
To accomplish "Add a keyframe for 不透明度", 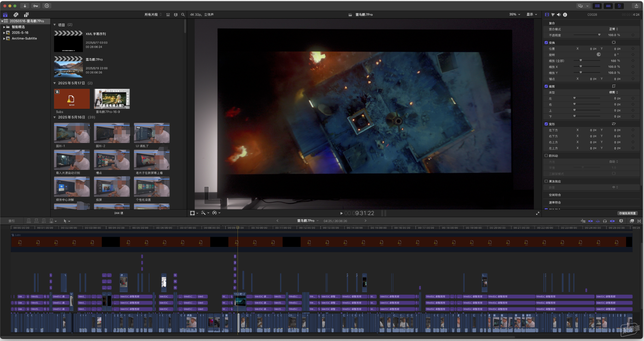I will 633,35.
